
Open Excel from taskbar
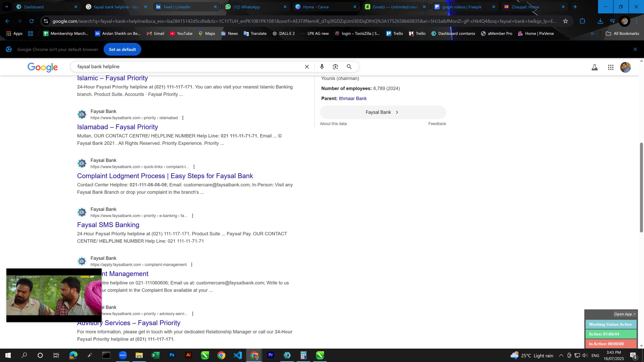coord(155,355)
